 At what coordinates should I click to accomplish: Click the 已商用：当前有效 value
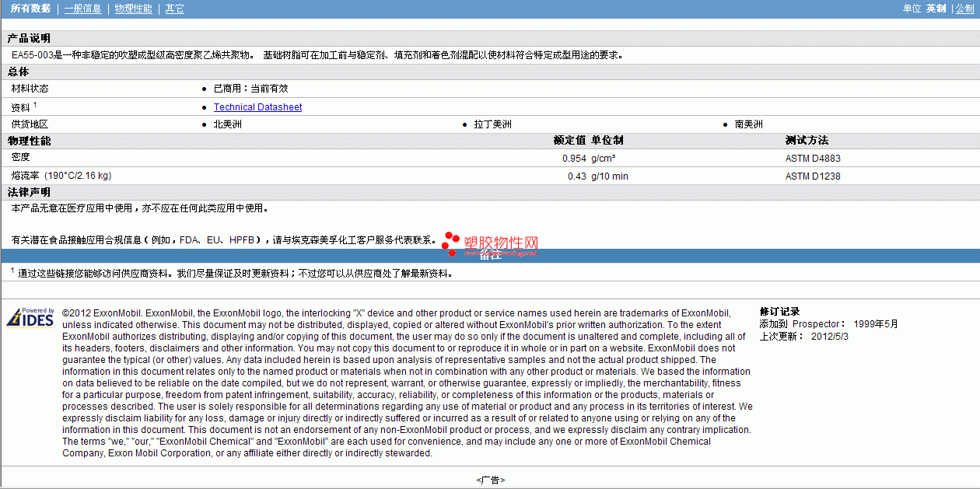tap(250, 89)
